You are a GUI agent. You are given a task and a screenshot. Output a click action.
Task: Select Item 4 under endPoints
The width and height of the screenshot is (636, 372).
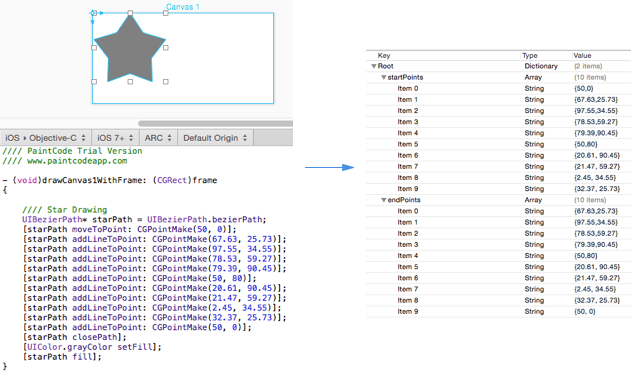point(498,256)
